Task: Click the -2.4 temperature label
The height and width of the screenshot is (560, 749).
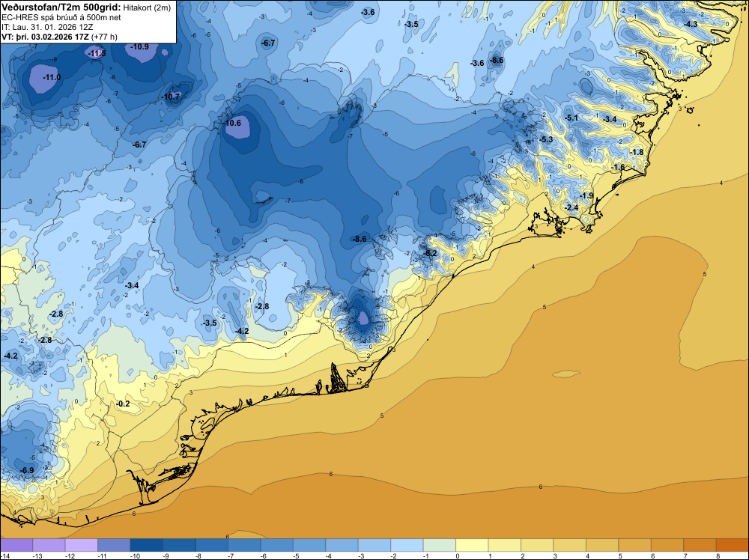Action: click(571, 207)
